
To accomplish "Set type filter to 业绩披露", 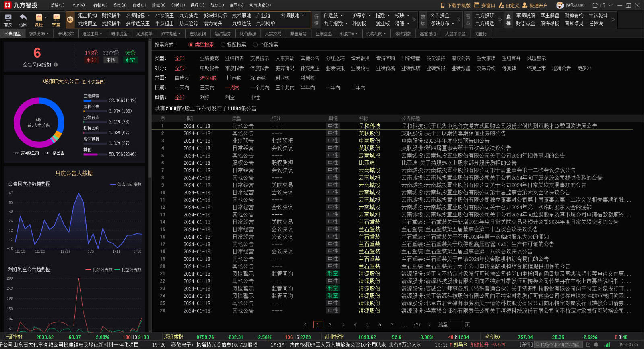I will (x=209, y=58).
